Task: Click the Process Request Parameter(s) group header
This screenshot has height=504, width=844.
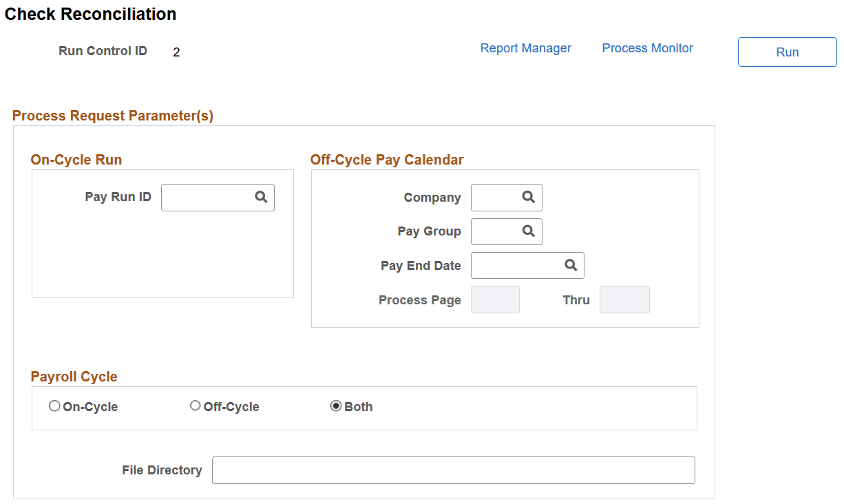Action: (x=113, y=116)
